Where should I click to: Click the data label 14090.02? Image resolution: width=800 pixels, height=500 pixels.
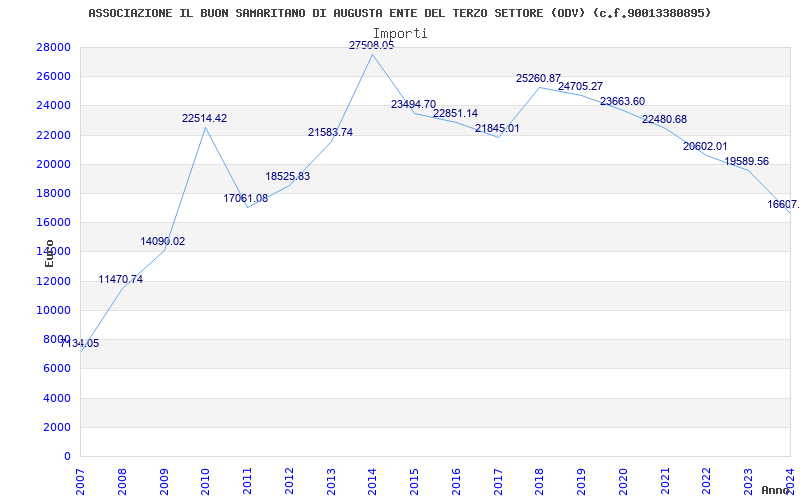(x=163, y=241)
